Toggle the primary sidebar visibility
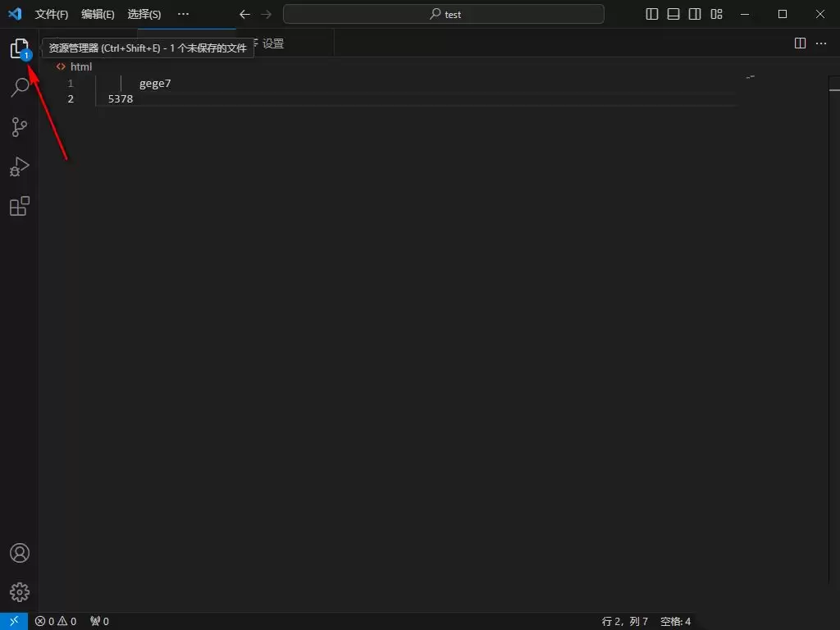 click(x=651, y=14)
